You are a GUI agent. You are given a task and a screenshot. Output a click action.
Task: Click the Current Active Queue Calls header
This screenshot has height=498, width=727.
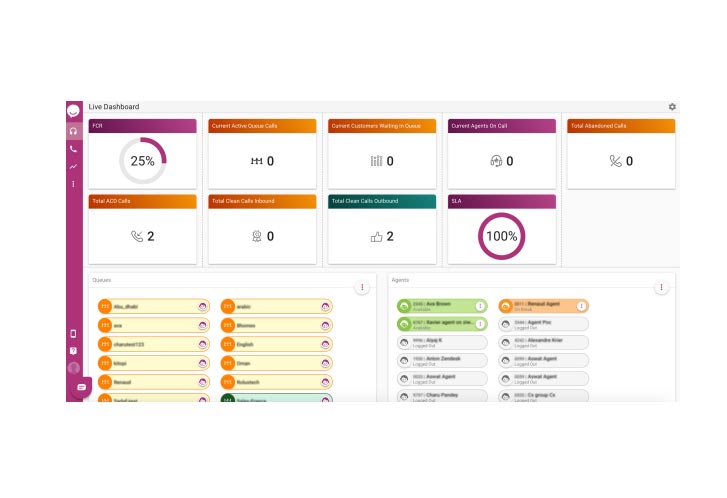point(262,126)
